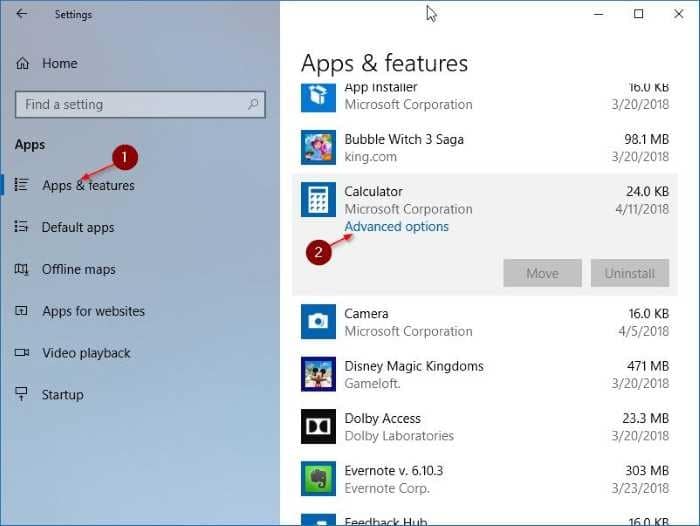Viewport: 700px width, 526px height.
Task: Open the Offline maps page
Action: (x=79, y=269)
